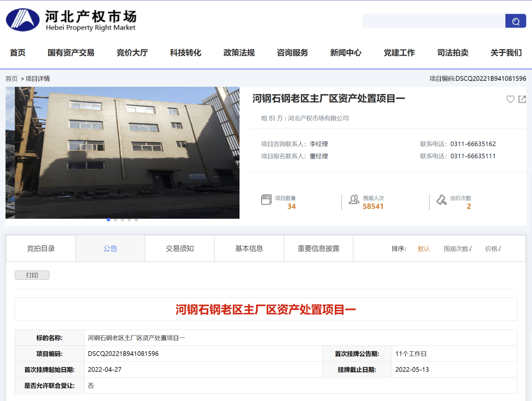Click contact name 董经理
Viewport: 532px width, 401px height.
(x=319, y=156)
